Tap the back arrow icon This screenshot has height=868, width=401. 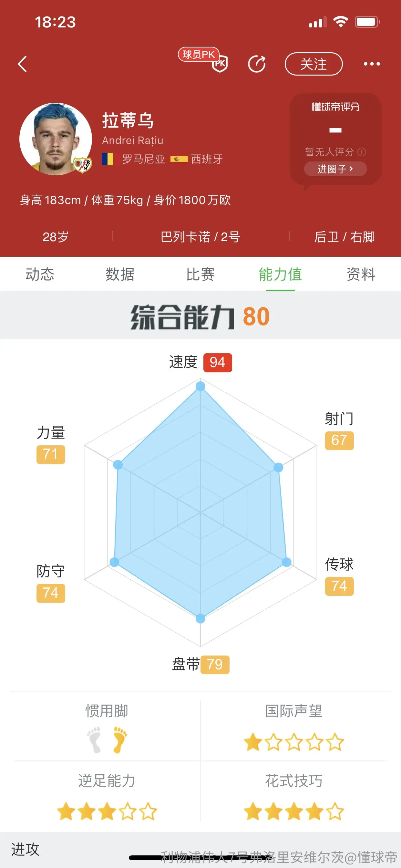point(22,64)
